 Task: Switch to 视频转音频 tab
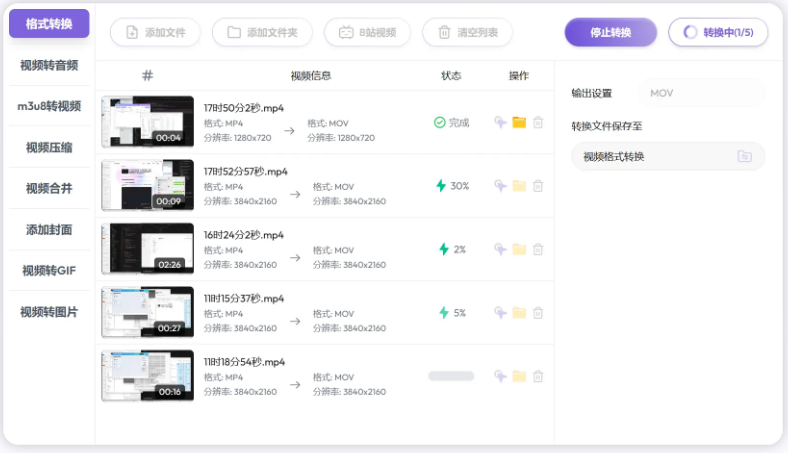[49, 65]
